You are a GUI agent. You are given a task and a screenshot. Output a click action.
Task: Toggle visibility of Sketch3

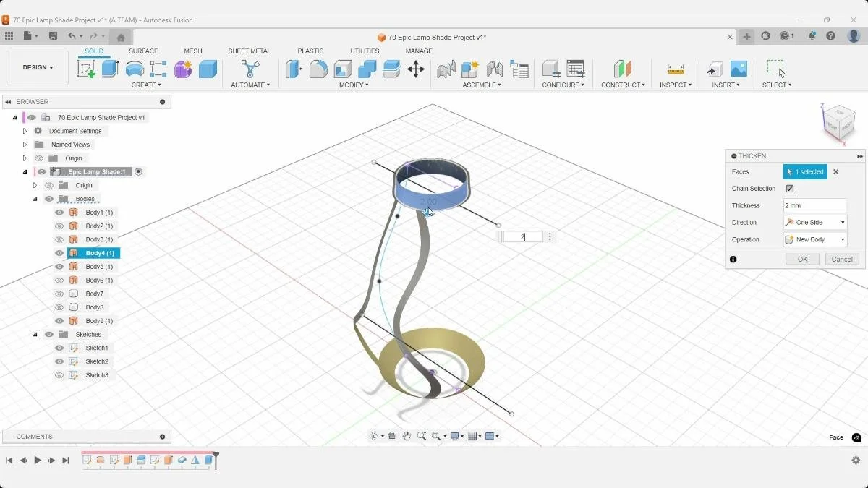point(59,375)
